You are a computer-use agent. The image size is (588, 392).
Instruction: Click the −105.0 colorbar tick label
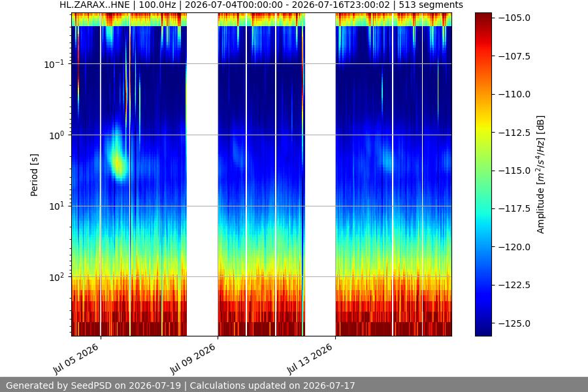[x=514, y=18]
